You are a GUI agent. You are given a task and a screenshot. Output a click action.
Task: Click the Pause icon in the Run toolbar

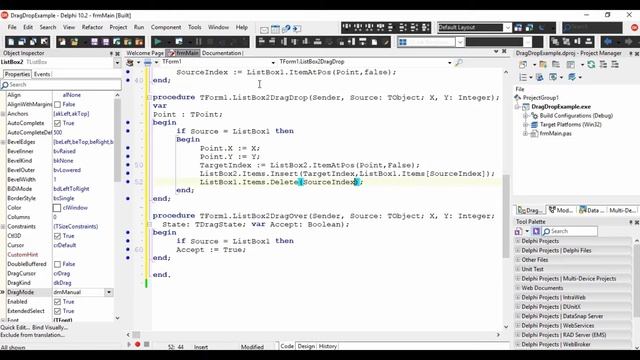click(199, 42)
